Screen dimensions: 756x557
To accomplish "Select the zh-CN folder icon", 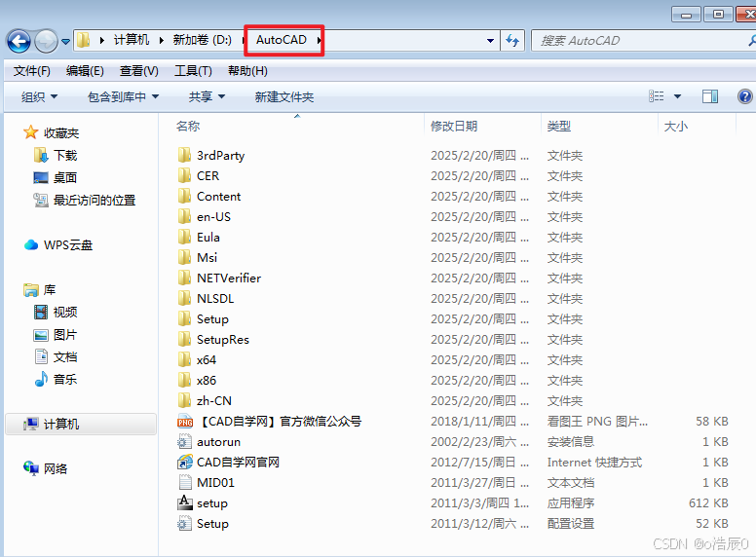I will (185, 401).
